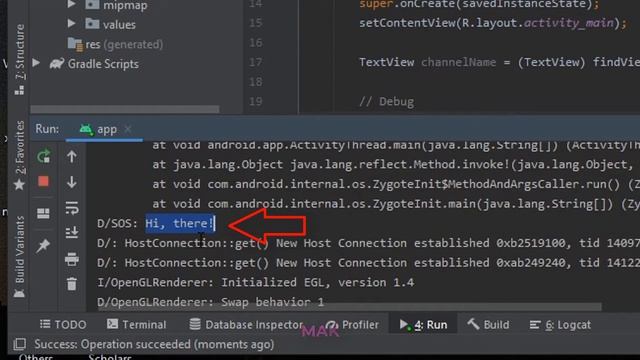Open the Profiler tool window
This screenshot has width=640, height=360.
coord(353,324)
